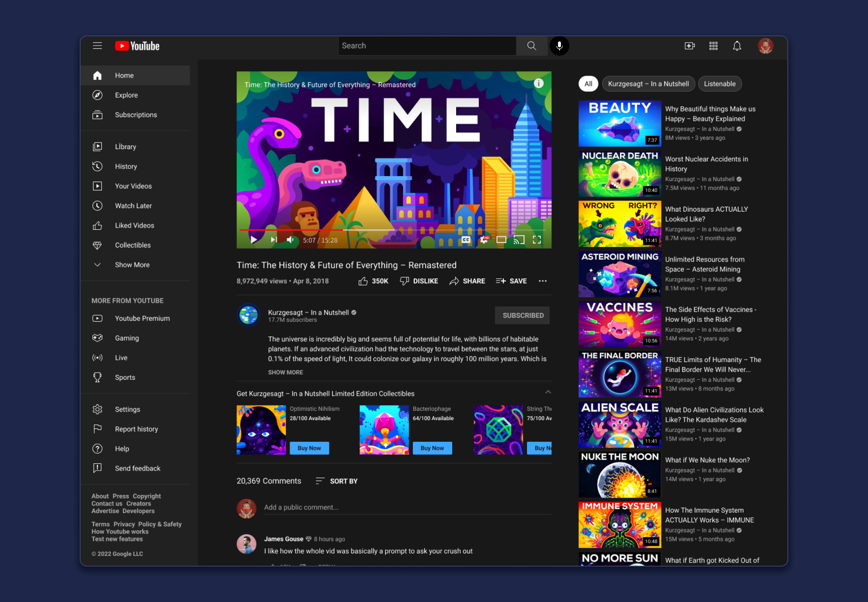Toggle the SUBSCRIBED button
Viewport: 868px width, 602px height.
[523, 315]
